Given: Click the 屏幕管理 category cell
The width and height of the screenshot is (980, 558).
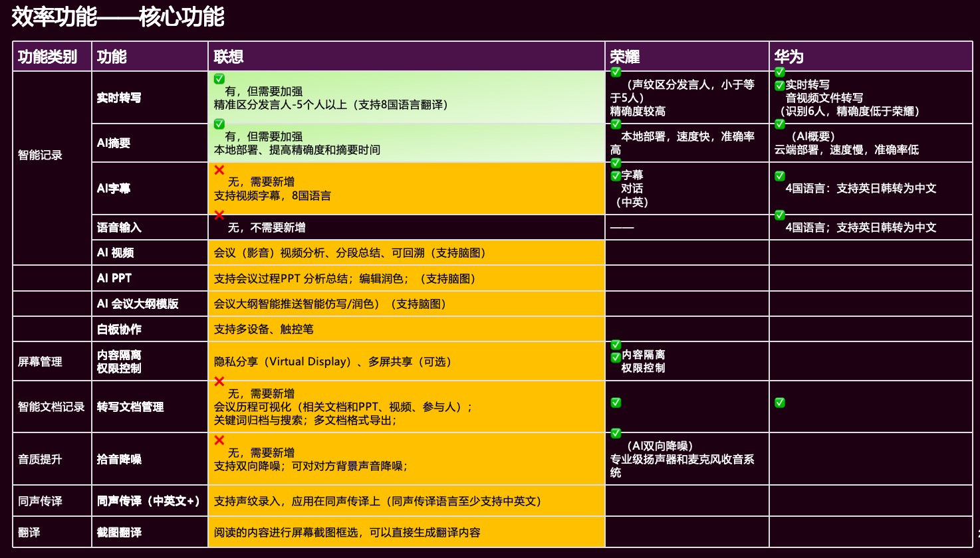Looking at the screenshot, I should (52, 361).
